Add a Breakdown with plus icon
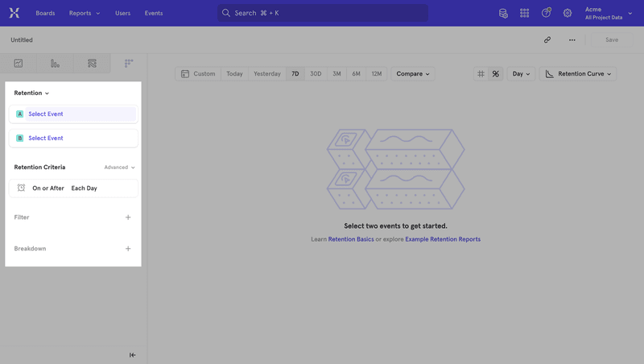This screenshot has height=364, width=644. point(128,249)
